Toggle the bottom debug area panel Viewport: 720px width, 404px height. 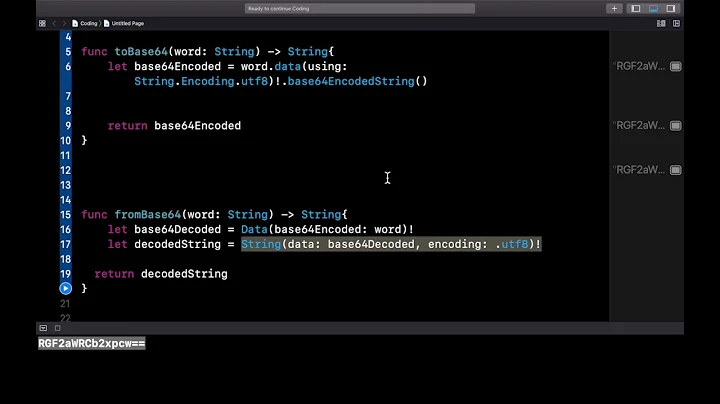coord(653,8)
